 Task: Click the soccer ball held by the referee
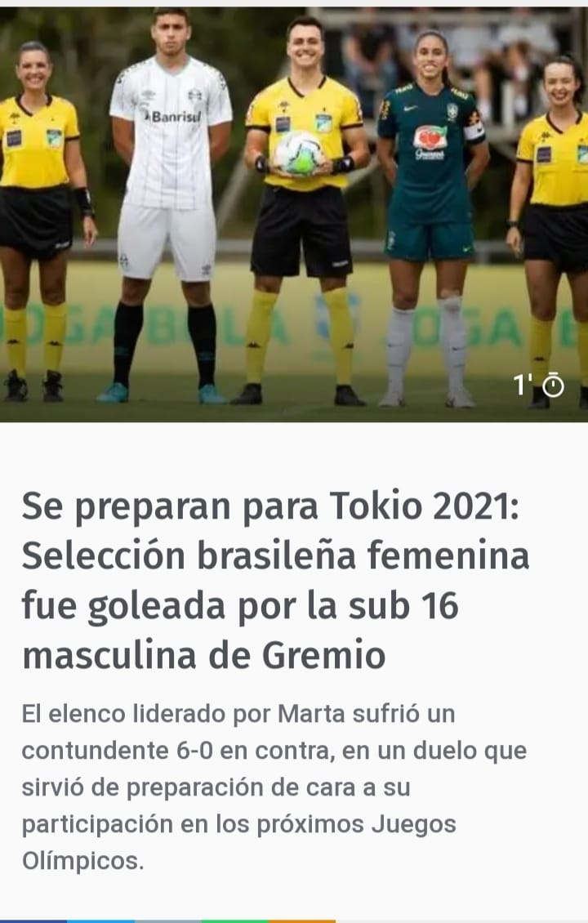pyautogui.click(x=300, y=153)
